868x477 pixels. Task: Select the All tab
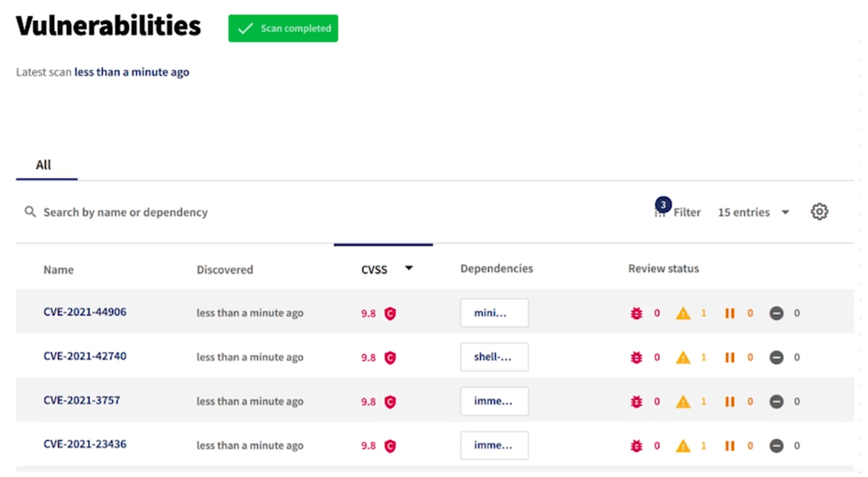click(x=43, y=165)
